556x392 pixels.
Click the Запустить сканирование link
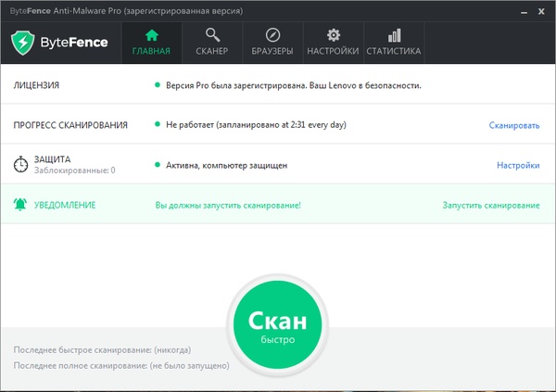pyautogui.click(x=490, y=205)
